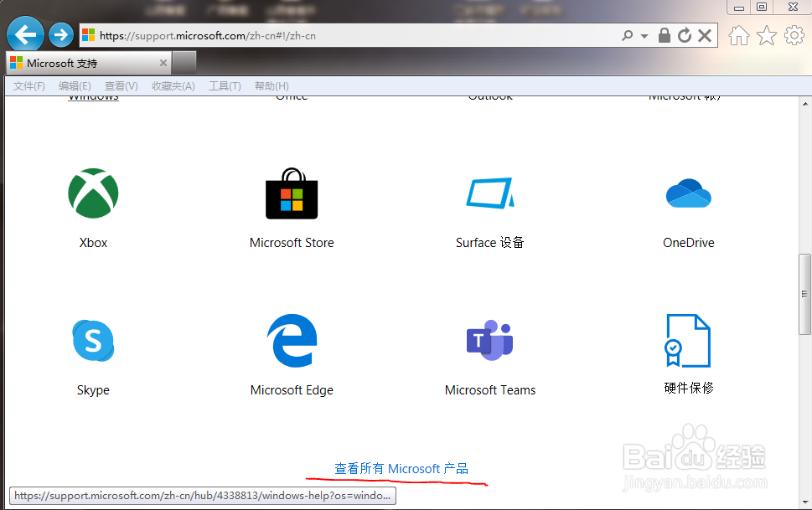Open the address bar dropdown arrow
Image resolution: width=812 pixels, height=510 pixels.
[644, 36]
